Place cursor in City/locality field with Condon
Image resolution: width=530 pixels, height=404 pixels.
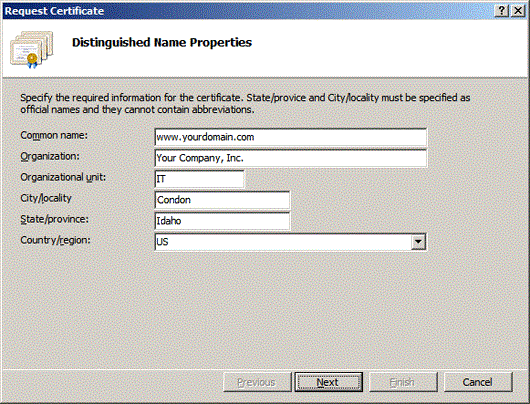tap(222, 200)
